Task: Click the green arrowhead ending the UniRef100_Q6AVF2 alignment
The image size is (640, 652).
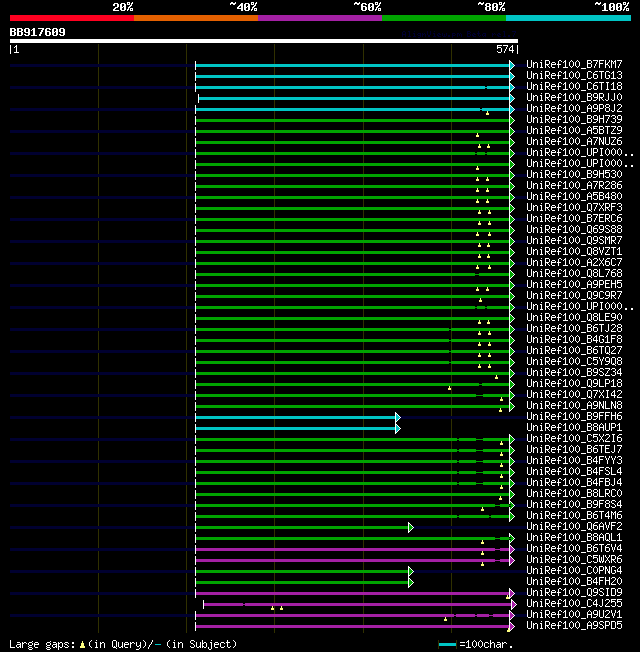Action: point(411,528)
